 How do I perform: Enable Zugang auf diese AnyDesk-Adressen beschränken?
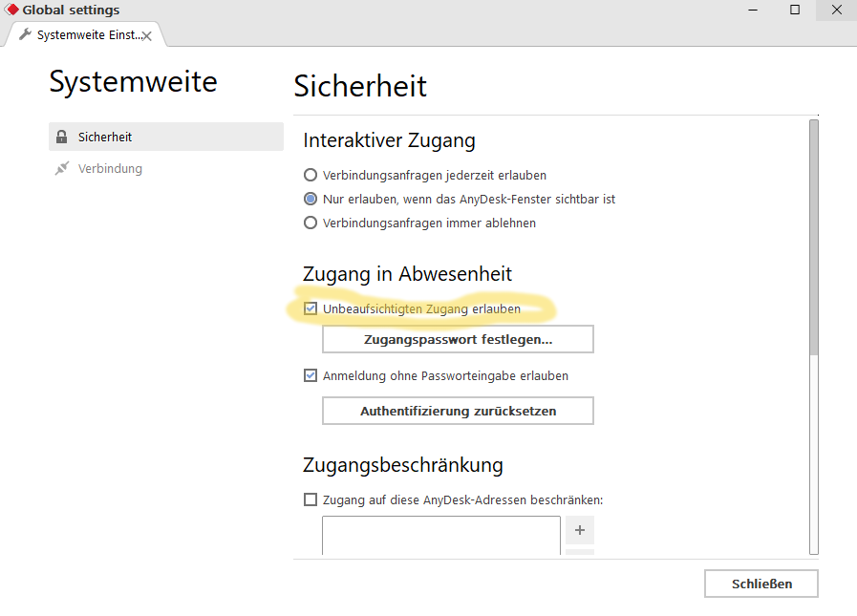coord(311,499)
